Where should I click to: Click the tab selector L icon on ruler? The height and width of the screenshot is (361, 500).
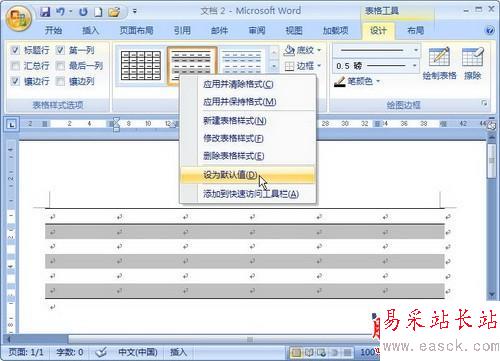12,125
